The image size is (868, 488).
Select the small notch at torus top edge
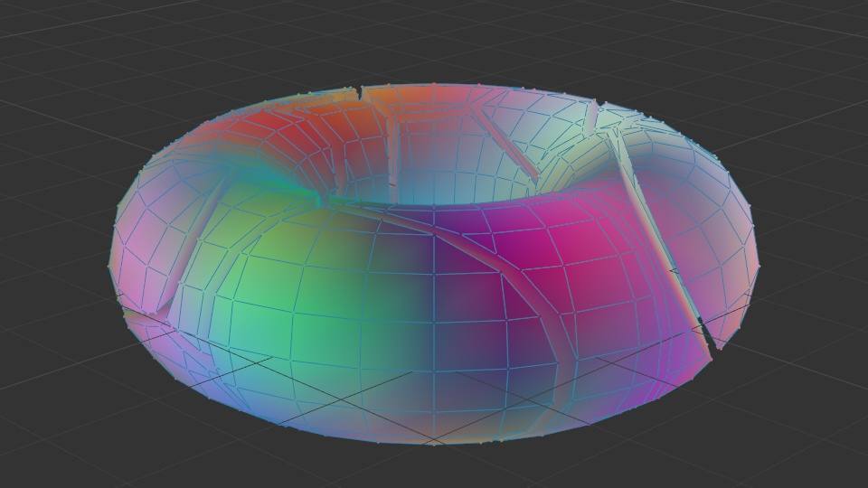[x=362, y=91]
